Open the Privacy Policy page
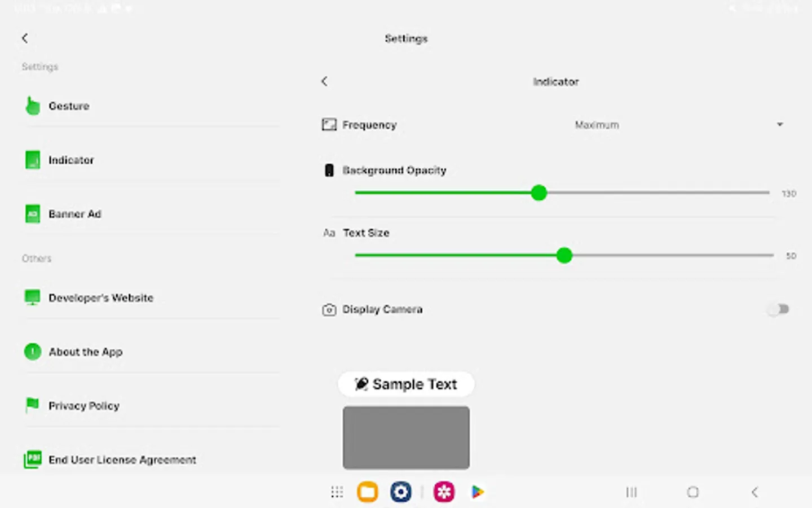The width and height of the screenshot is (812, 508). [x=84, y=405]
